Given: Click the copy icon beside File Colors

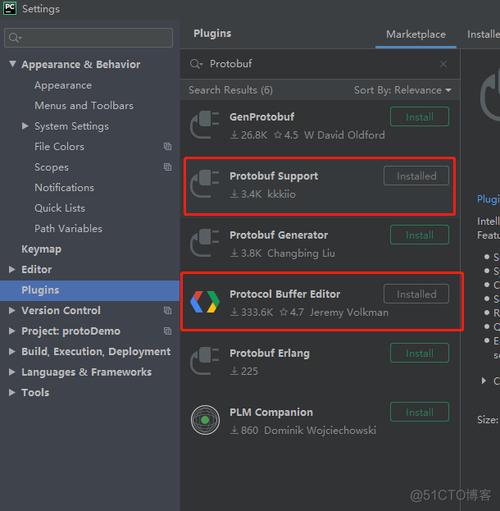Looking at the screenshot, I should [x=168, y=146].
